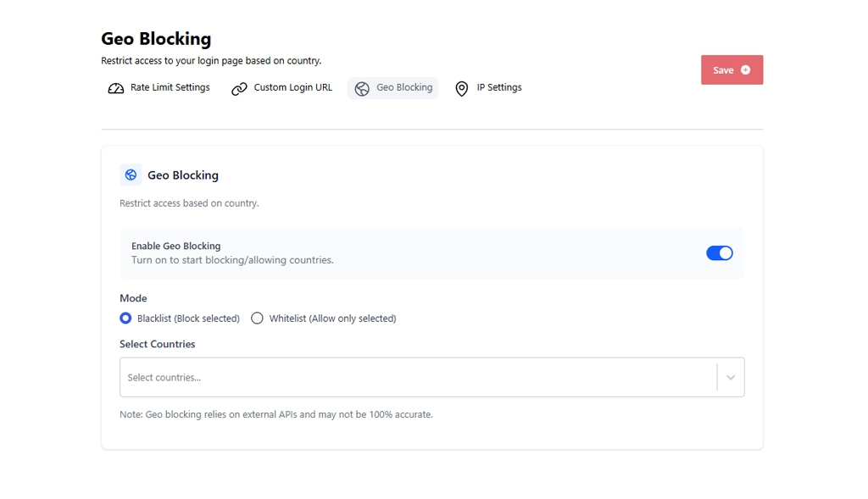
Task: Disable the Enable Geo Blocking switch
Action: [x=719, y=252]
